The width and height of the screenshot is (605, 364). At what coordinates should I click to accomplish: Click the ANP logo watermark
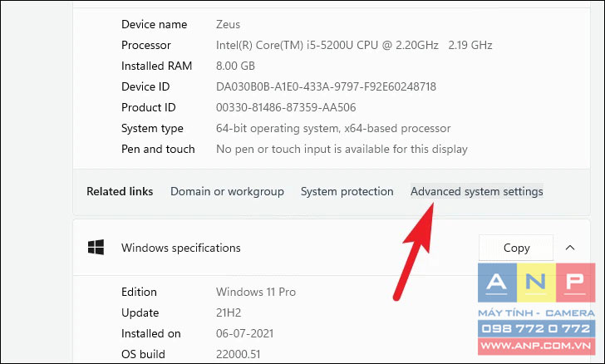tap(536, 283)
